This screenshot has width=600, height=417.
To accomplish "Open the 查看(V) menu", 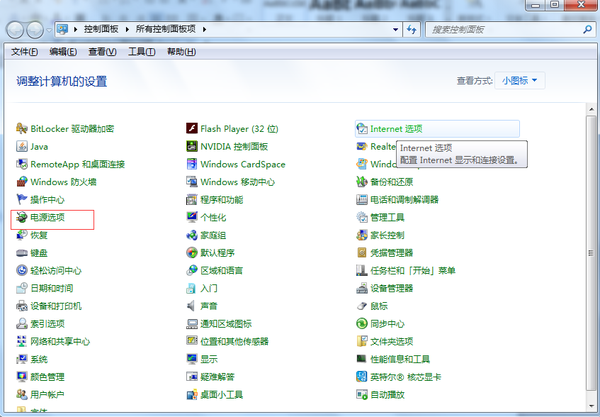I will 103,52.
